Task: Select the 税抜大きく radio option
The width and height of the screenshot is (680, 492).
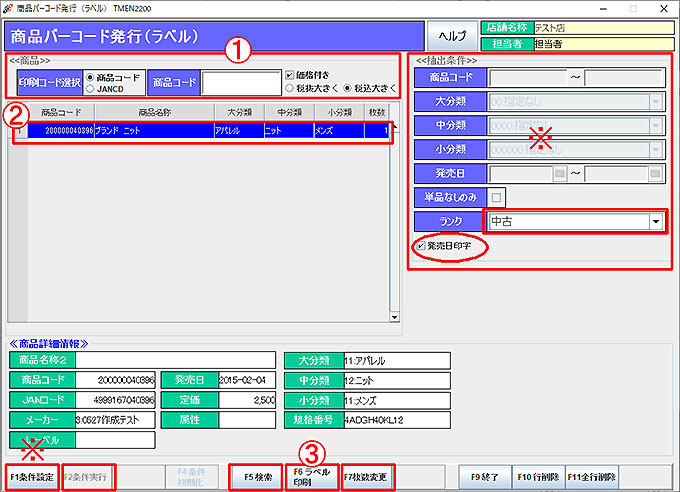Action: click(x=290, y=87)
